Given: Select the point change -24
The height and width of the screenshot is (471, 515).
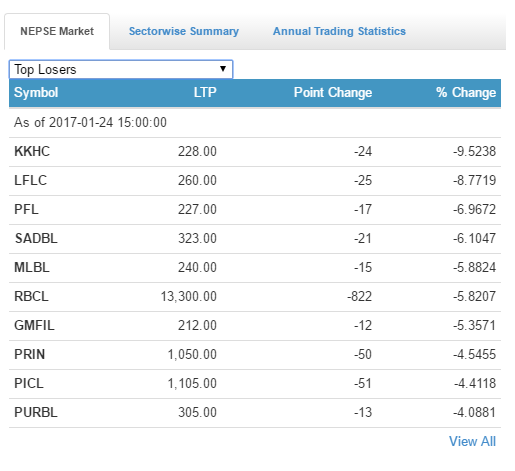Looking at the screenshot, I should point(363,151).
